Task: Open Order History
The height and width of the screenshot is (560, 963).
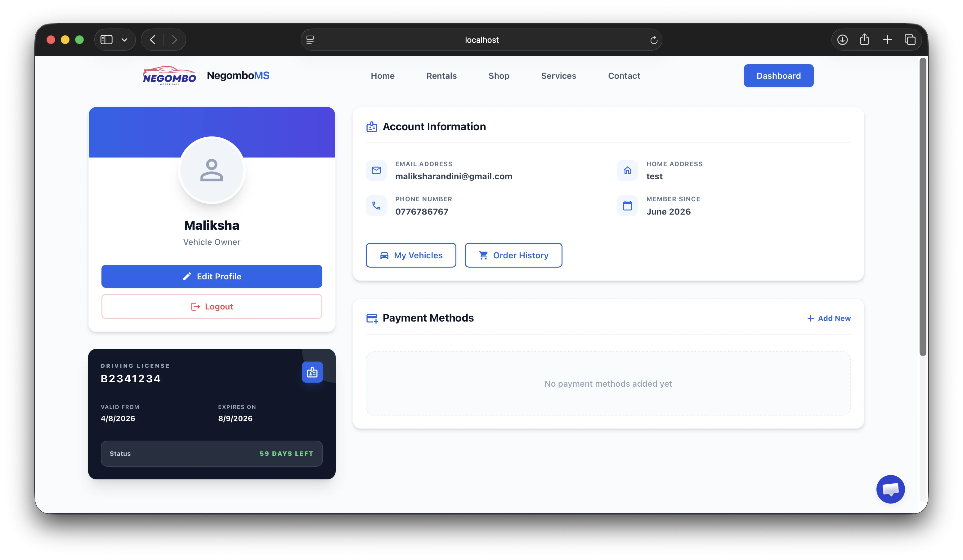Action: pyautogui.click(x=513, y=255)
